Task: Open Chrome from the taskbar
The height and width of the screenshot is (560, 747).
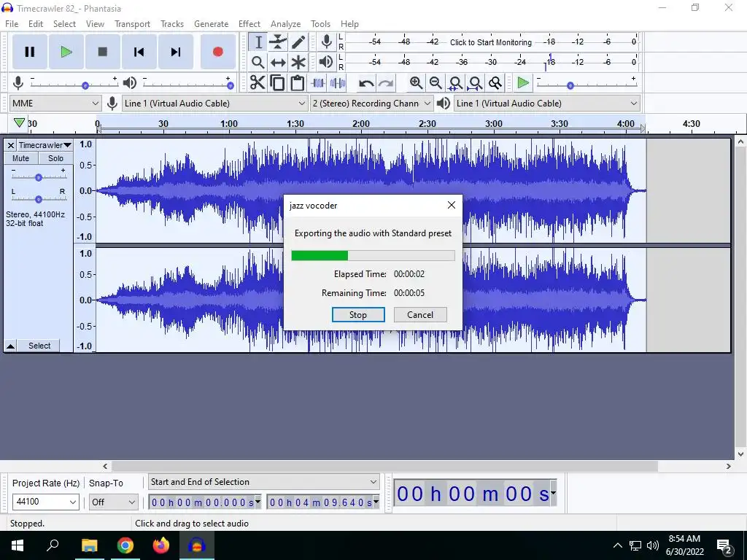Action: tap(125, 545)
